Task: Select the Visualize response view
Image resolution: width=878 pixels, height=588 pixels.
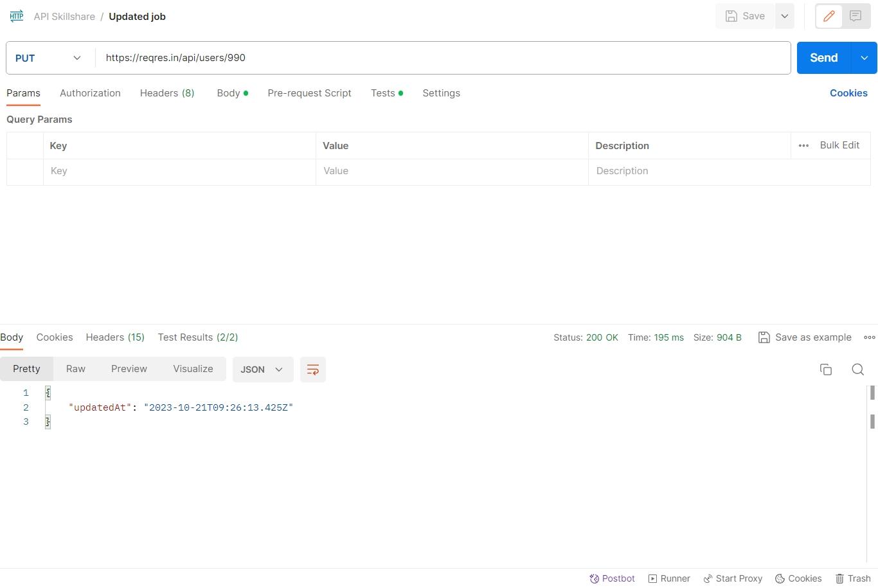Action: (193, 369)
